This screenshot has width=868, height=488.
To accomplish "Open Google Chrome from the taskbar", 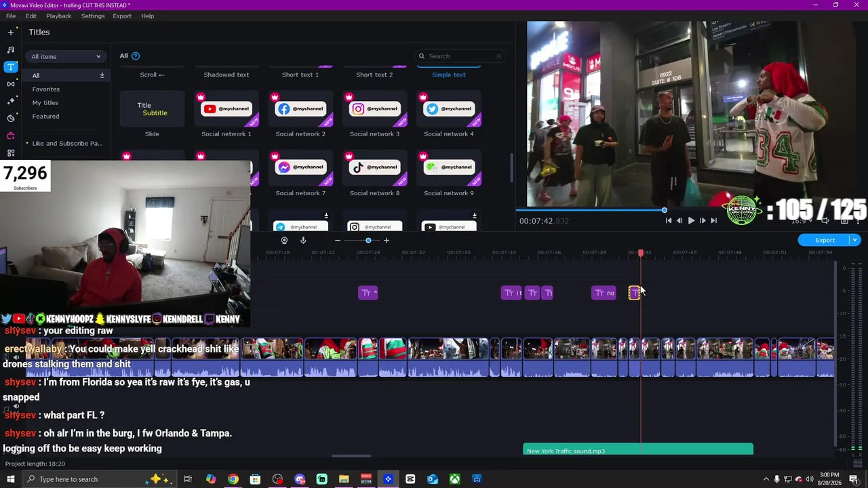I will click(233, 479).
